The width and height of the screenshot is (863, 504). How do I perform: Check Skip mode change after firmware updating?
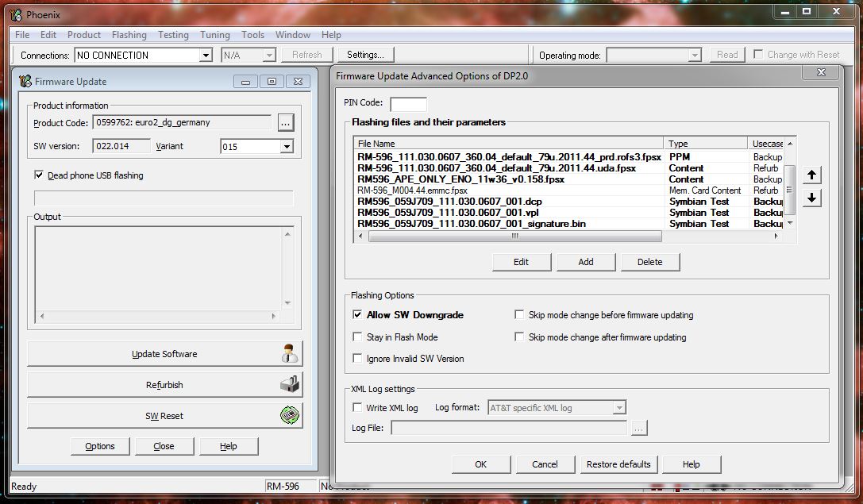tap(519, 337)
